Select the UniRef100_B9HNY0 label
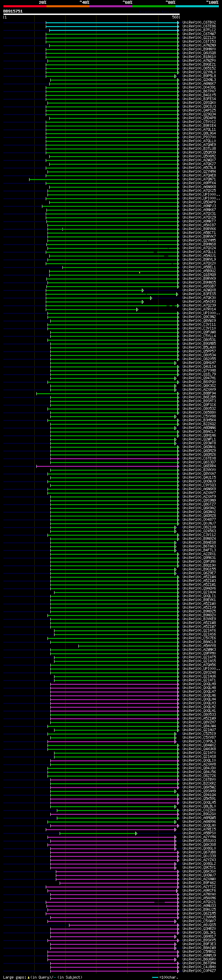 pos(199,49)
